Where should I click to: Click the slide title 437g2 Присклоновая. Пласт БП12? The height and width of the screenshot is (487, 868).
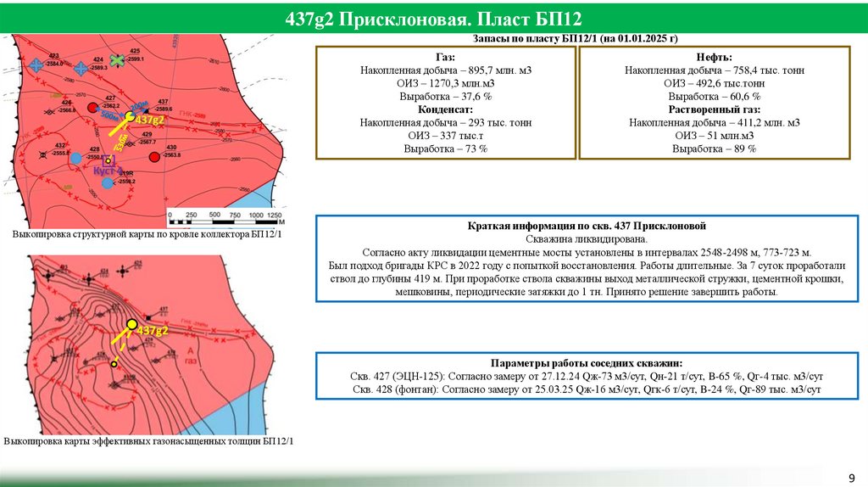pyautogui.click(x=433, y=20)
